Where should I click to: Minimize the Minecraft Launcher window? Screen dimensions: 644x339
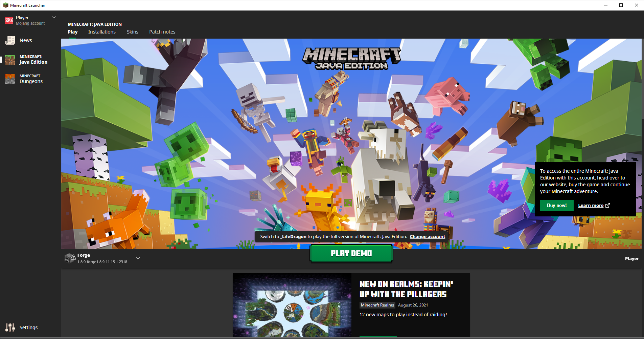(606, 5)
